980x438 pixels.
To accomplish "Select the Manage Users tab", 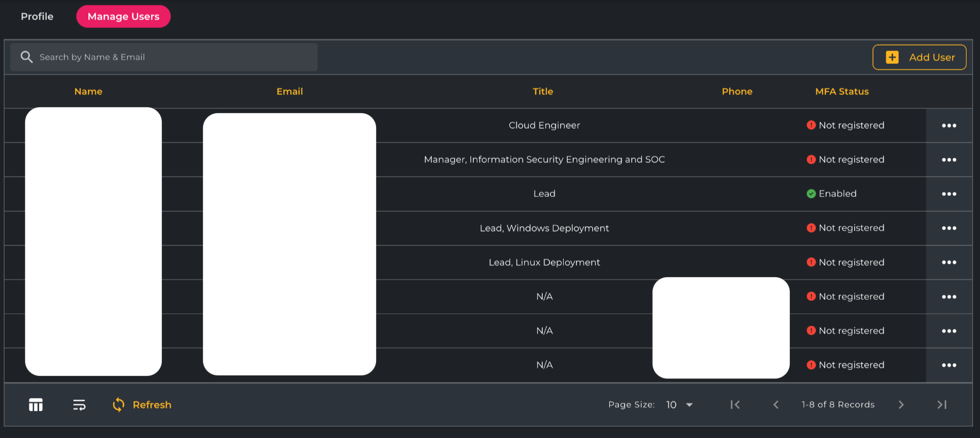I will 123,17.
